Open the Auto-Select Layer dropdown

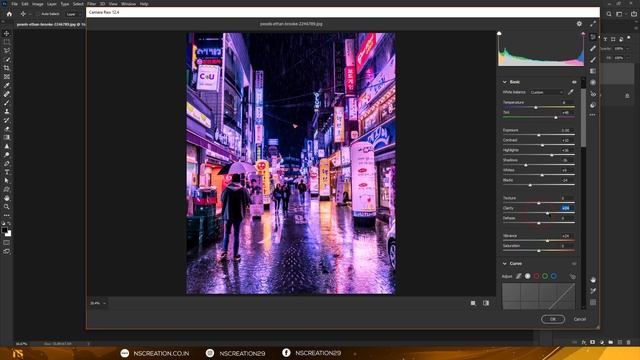click(73, 14)
